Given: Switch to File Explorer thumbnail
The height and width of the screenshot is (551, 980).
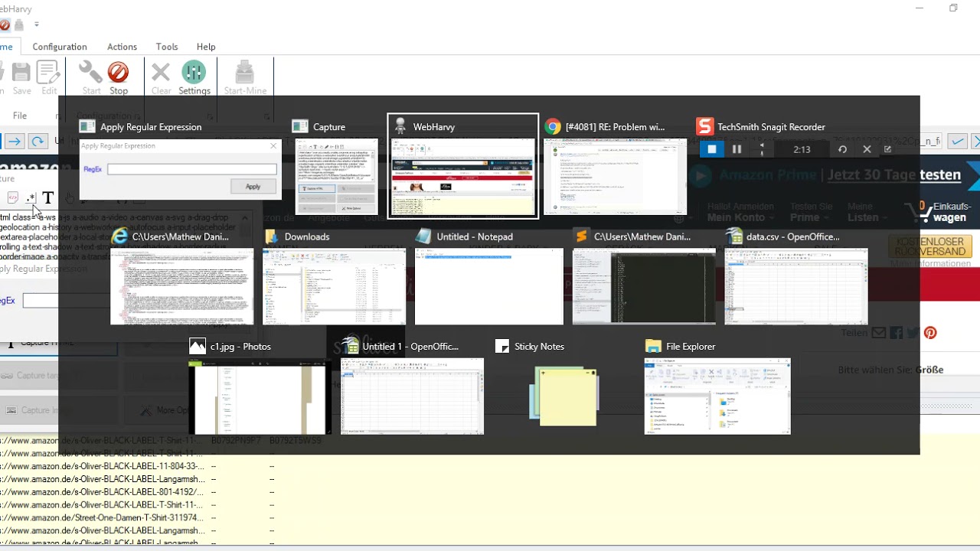Looking at the screenshot, I should (717, 396).
